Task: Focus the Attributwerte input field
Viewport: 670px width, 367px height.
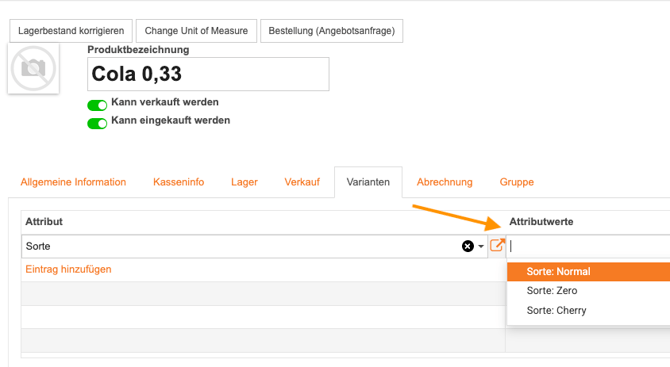Action: 588,246
